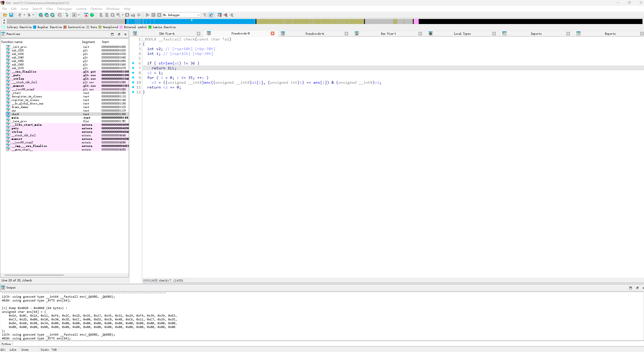Open a file with the folder icon
The image size is (644, 352).
pos(5,15)
